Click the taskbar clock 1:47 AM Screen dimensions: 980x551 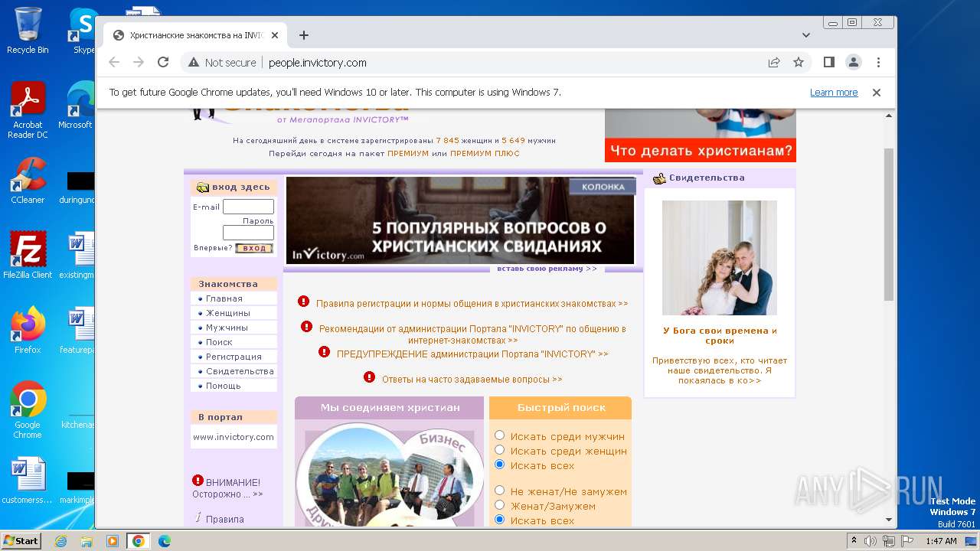[x=941, y=541]
